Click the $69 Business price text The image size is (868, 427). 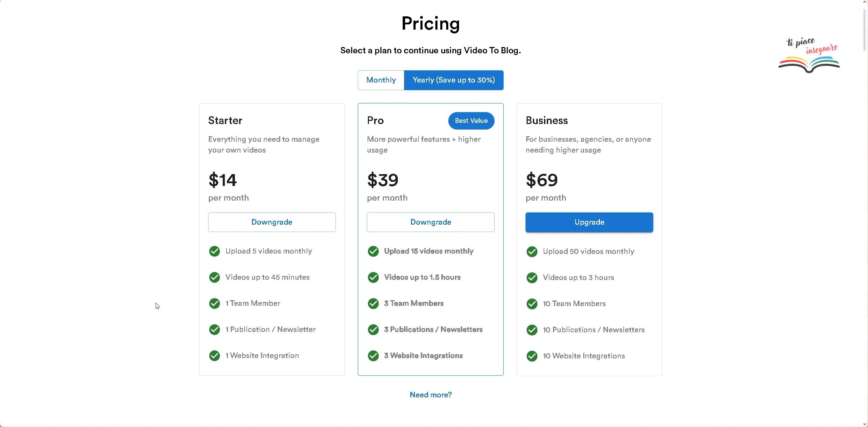coord(542,180)
